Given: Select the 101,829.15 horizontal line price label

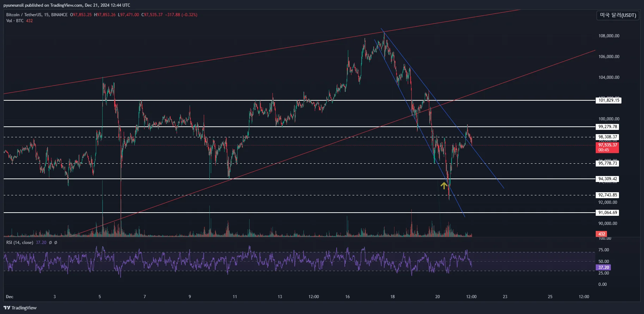Looking at the screenshot, I should point(608,100).
